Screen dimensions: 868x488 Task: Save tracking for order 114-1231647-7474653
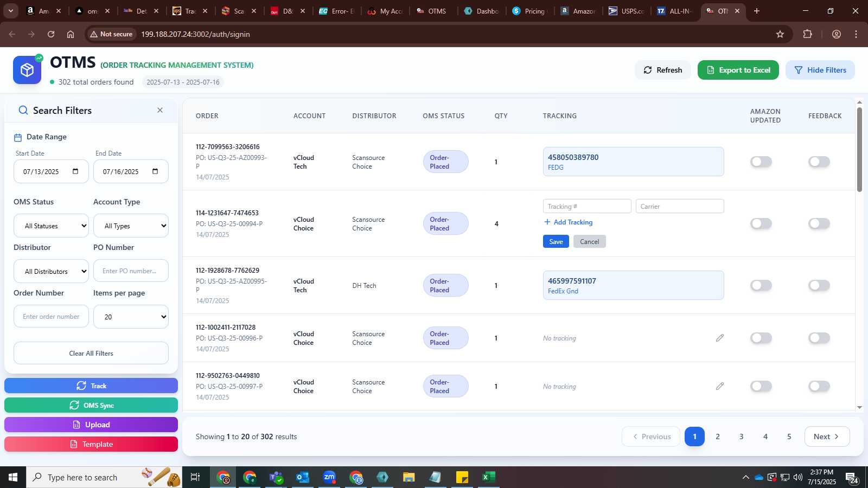coord(556,242)
